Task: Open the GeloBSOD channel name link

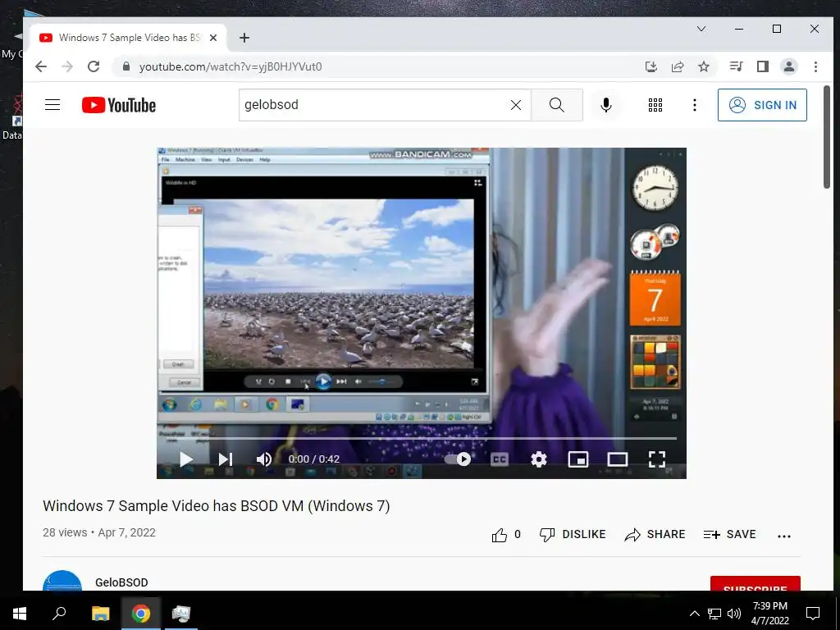Action: pyautogui.click(x=121, y=582)
